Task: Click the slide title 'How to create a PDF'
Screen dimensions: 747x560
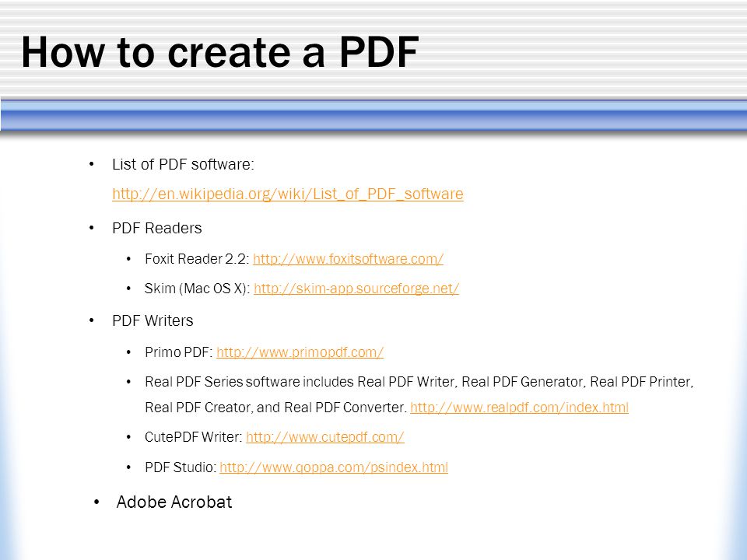Action: pos(220,52)
